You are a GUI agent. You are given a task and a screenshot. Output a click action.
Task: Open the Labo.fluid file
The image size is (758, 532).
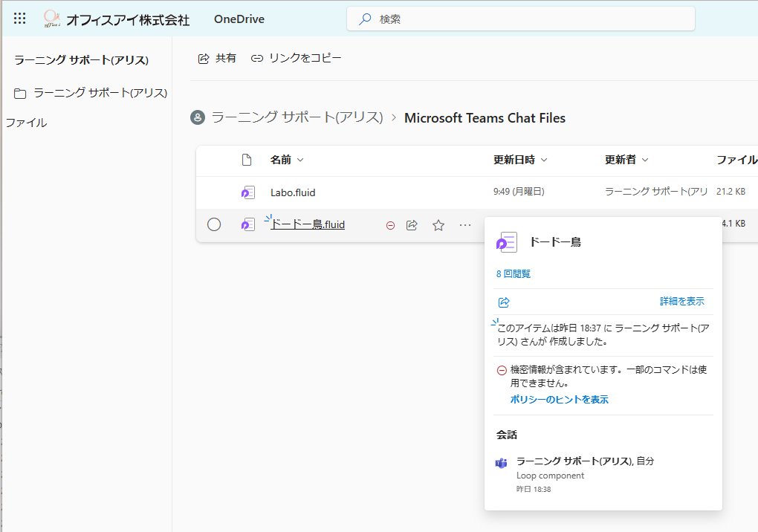coord(293,192)
